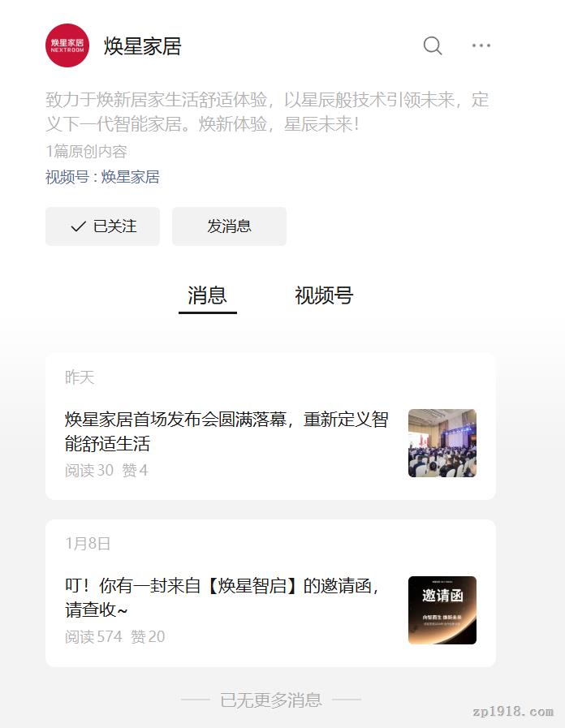Open the search magnifier icon
The width and height of the screenshot is (565, 728).
pos(433,45)
